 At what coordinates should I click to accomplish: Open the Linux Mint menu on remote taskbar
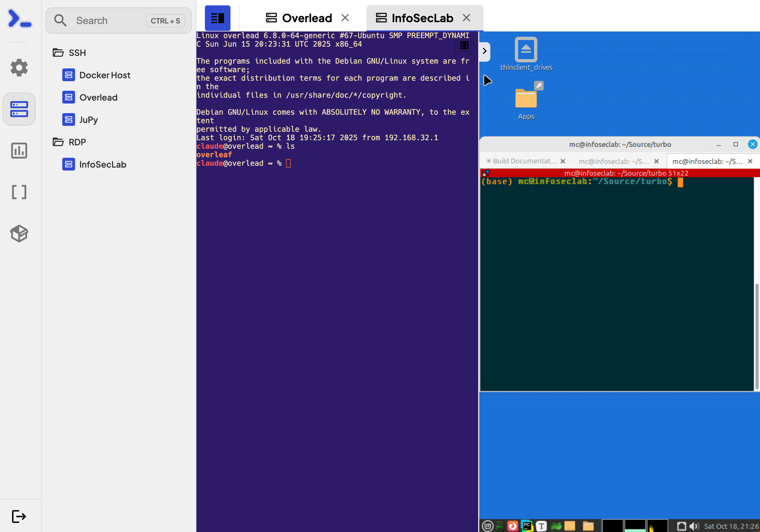pyautogui.click(x=487, y=526)
